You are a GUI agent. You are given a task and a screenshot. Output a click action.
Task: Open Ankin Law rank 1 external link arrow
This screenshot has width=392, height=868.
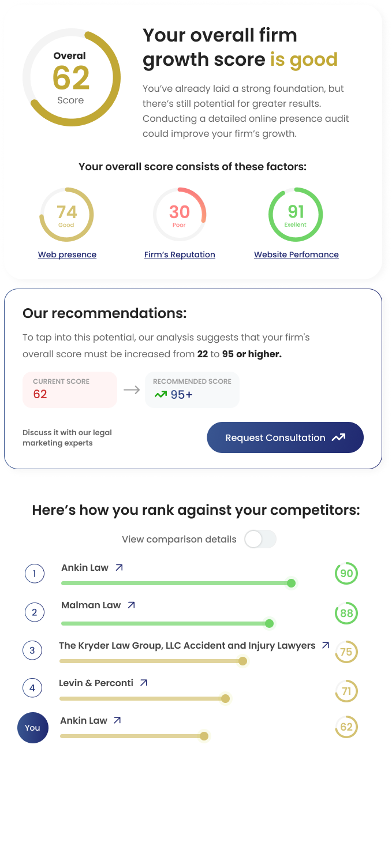(119, 568)
